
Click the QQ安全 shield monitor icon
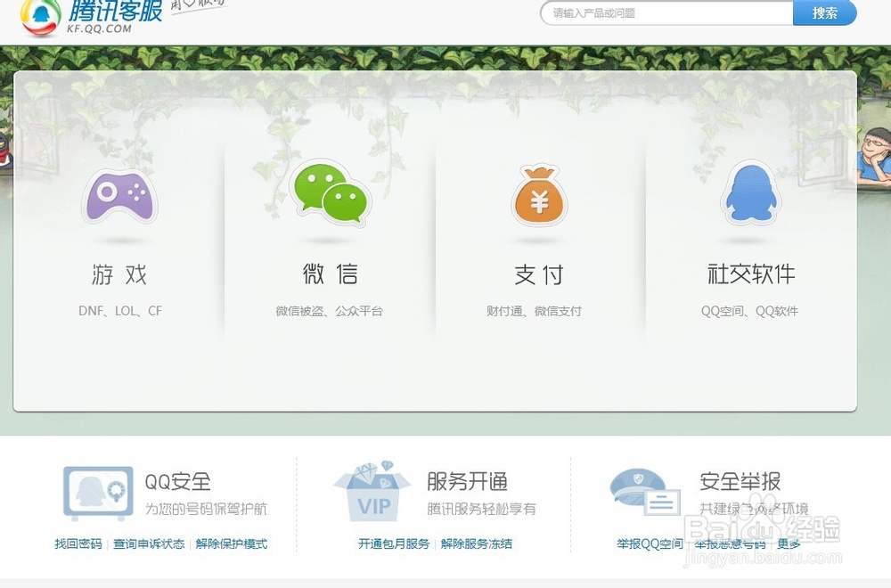point(98,494)
